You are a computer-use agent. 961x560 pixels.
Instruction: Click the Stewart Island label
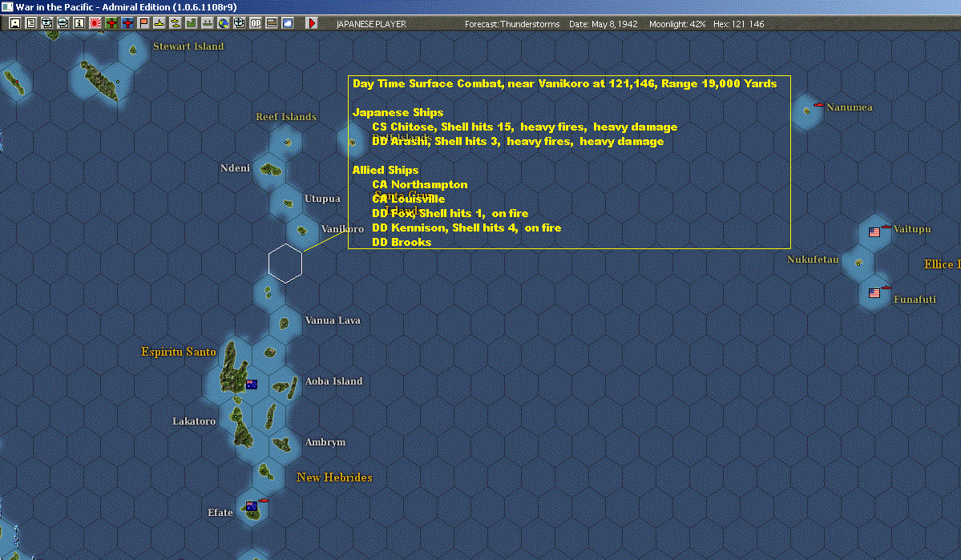(188, 46)
